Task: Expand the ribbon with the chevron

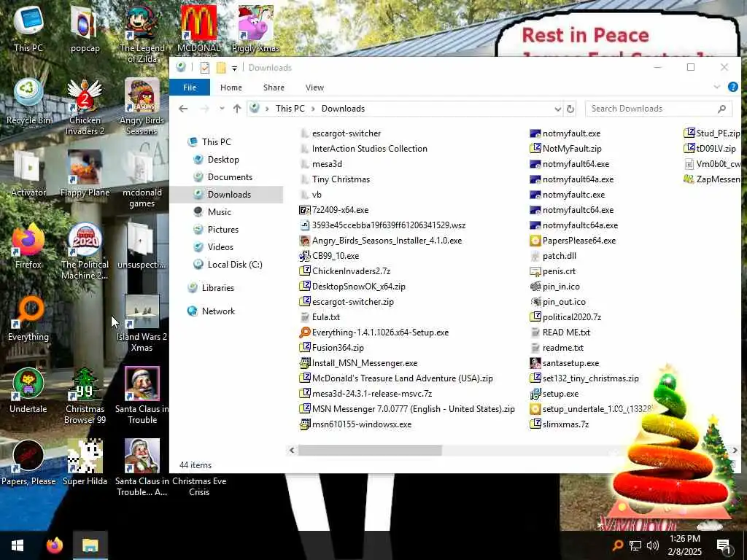Action: [717, 87]
